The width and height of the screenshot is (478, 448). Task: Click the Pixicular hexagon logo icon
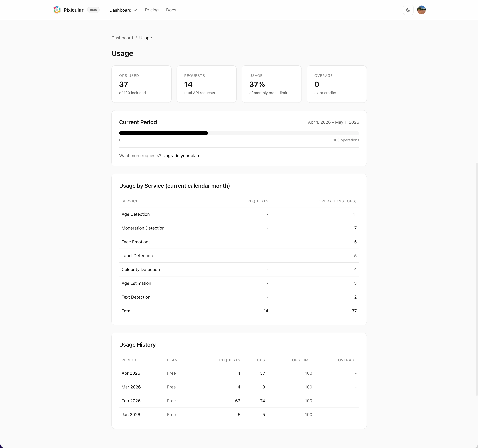pos(57,10)
